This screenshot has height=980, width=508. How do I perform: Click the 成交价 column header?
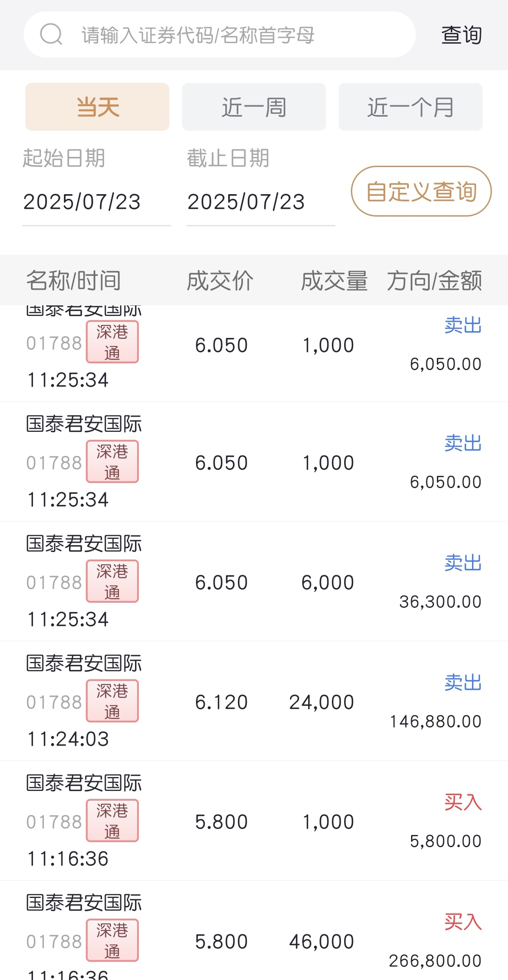[x=220, y=280]
